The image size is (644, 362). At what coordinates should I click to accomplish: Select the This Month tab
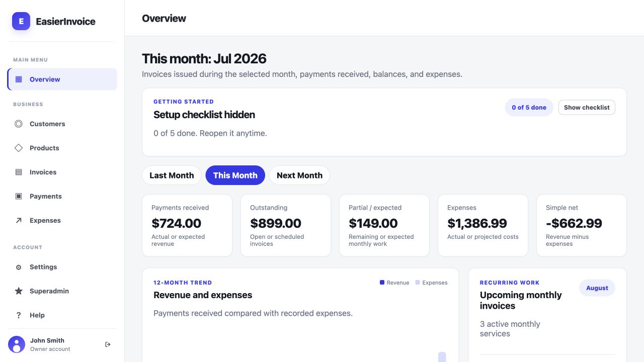pyautogui.click(x=235, y=175)
